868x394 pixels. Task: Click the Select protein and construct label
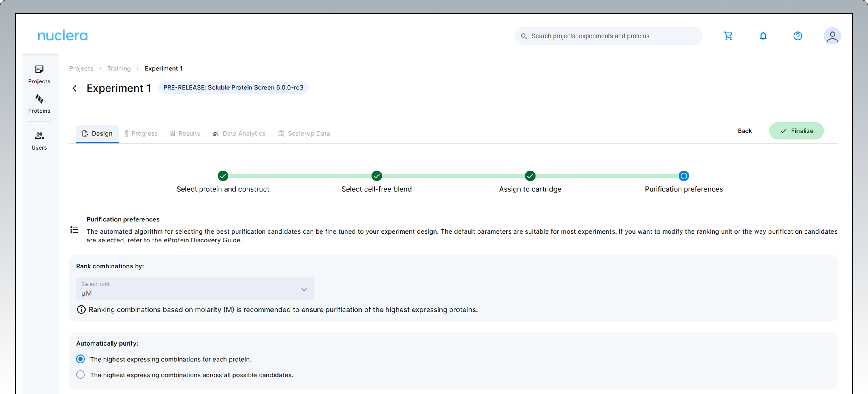click(223, 189)
